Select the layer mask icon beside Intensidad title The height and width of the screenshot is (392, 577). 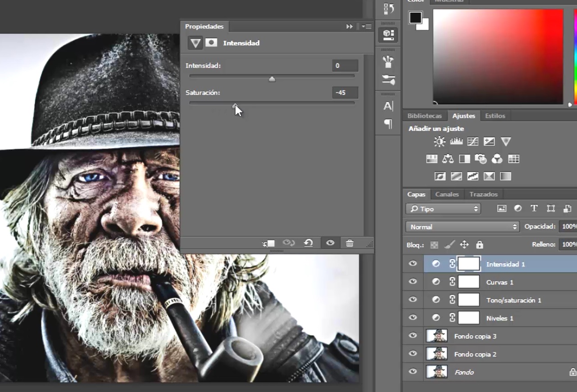point(211,43)
